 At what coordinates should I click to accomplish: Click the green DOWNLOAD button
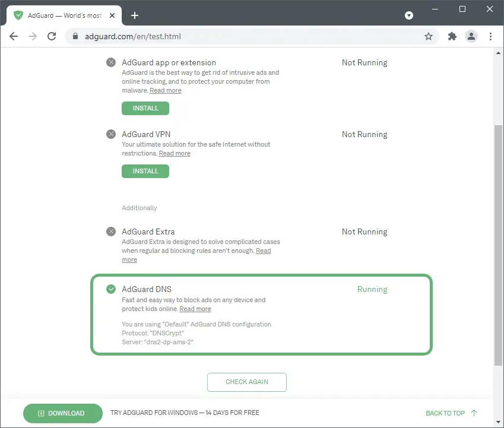[x=63, y=413]
